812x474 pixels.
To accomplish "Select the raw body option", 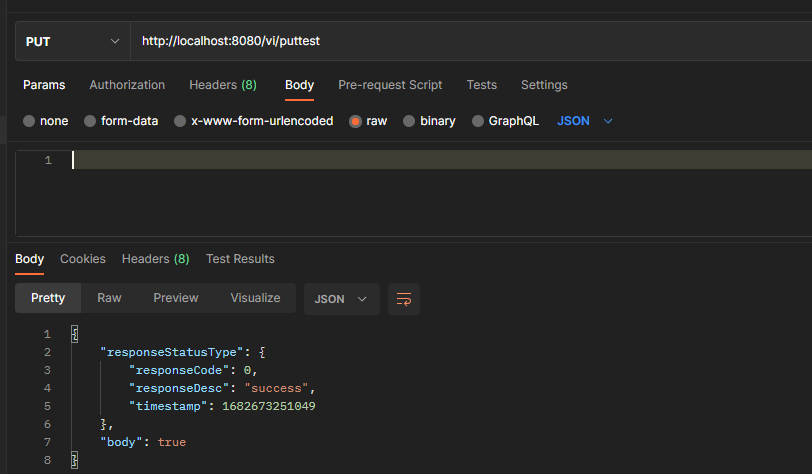I will [x=368, y=121].
